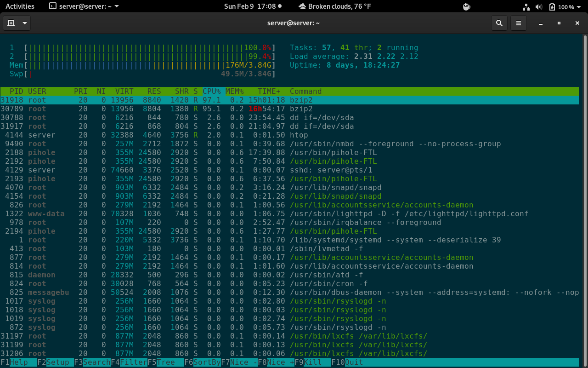The width and height of the screenshot is (588, 368).
Task: Select the lvmetad -f process row
Action: click(290, 248)
